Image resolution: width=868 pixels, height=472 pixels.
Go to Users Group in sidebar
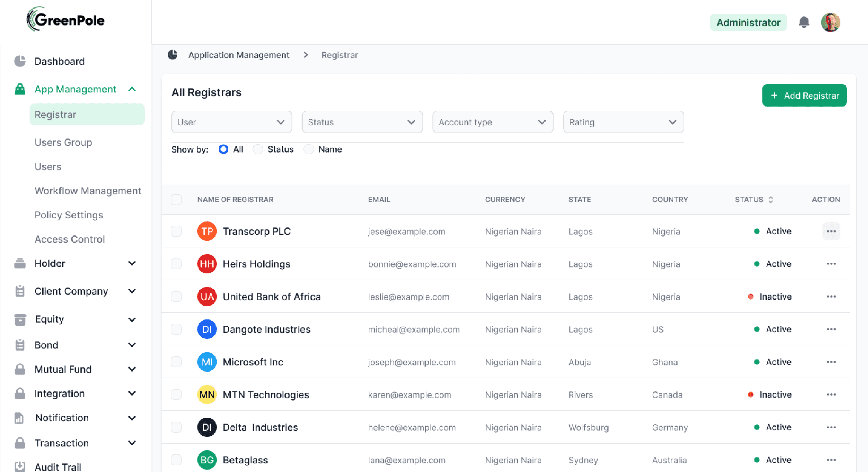(63, 142)
